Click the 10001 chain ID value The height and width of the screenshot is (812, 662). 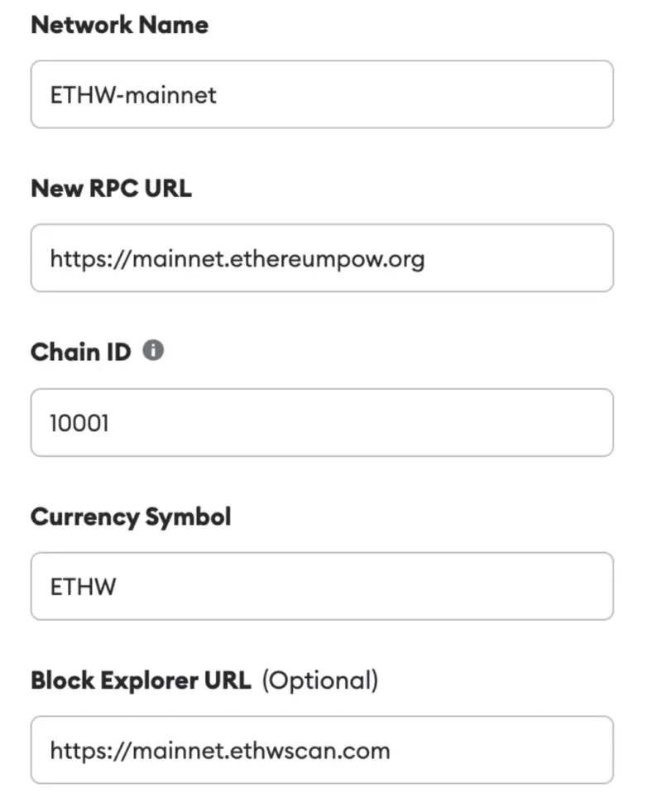pyautogui.click(x=79, y=423)
